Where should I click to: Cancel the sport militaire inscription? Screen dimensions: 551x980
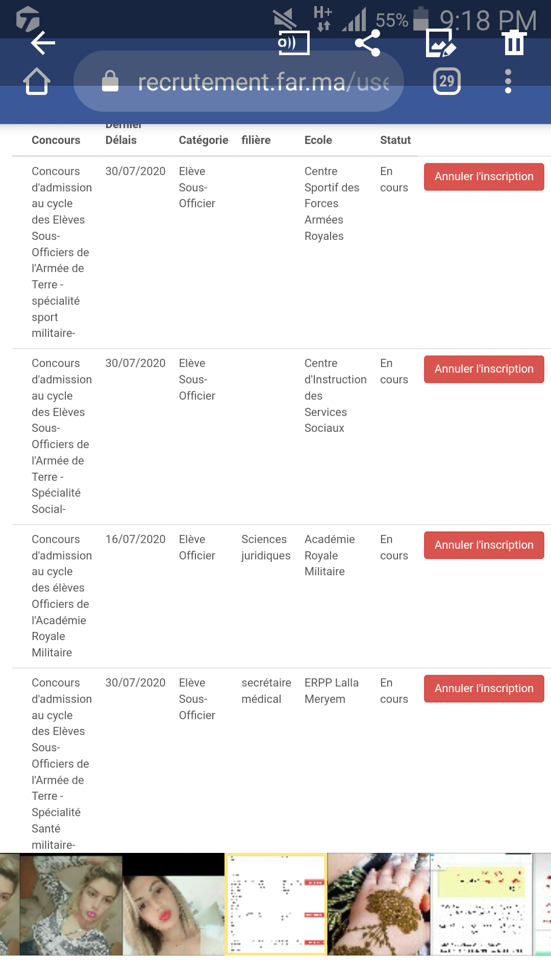484,177
